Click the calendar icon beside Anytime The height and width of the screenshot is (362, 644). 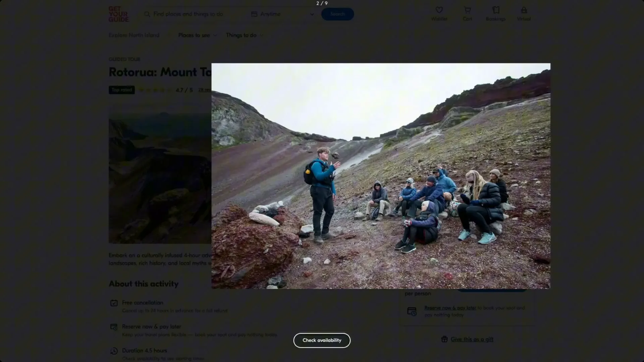point(254,14)
